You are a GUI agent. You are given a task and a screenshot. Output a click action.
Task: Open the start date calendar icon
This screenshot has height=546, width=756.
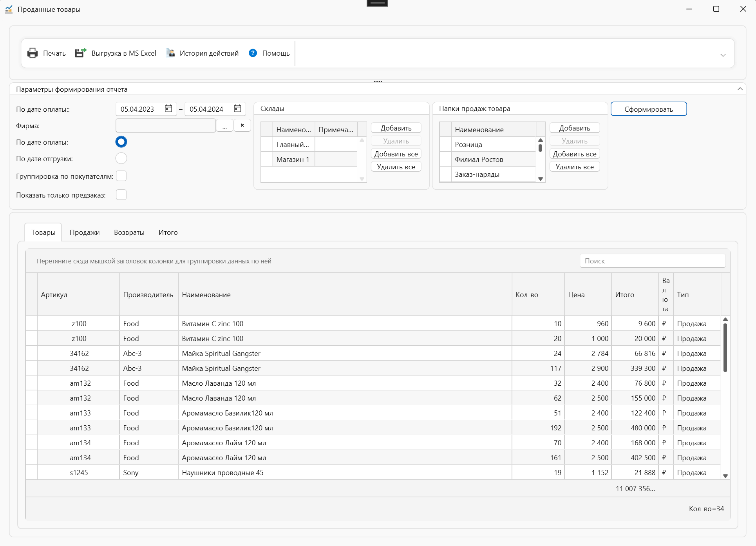click(x=168, y=109)
